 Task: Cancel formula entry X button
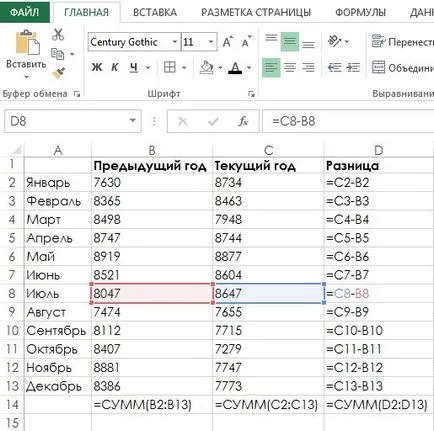pyautogui.click(x=183, y=121)
